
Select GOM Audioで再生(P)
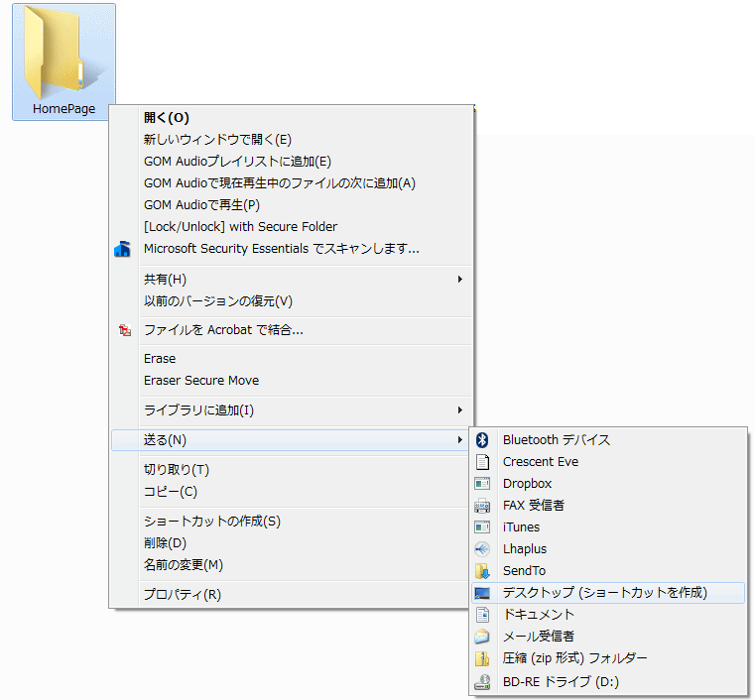click(291, 205)
